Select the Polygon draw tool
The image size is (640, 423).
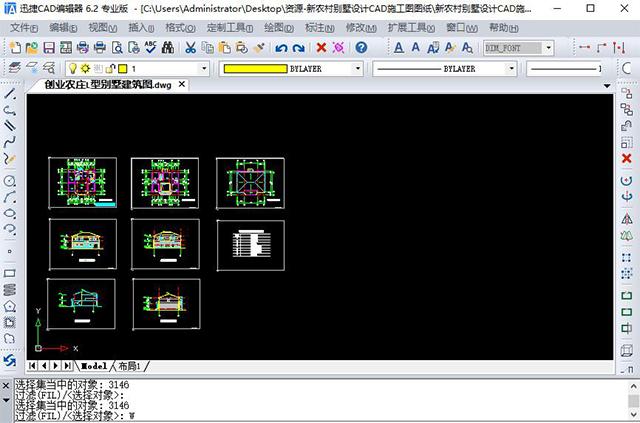click(10, 306)
